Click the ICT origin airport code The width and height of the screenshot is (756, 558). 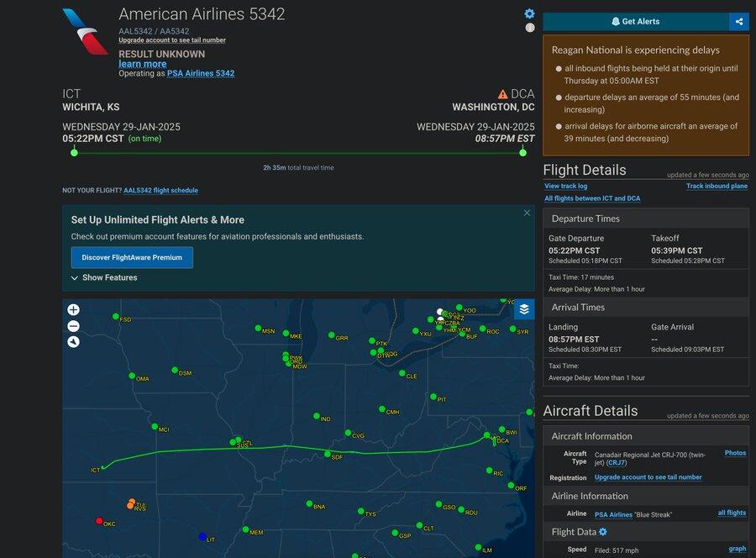click(x=71, y=93)
